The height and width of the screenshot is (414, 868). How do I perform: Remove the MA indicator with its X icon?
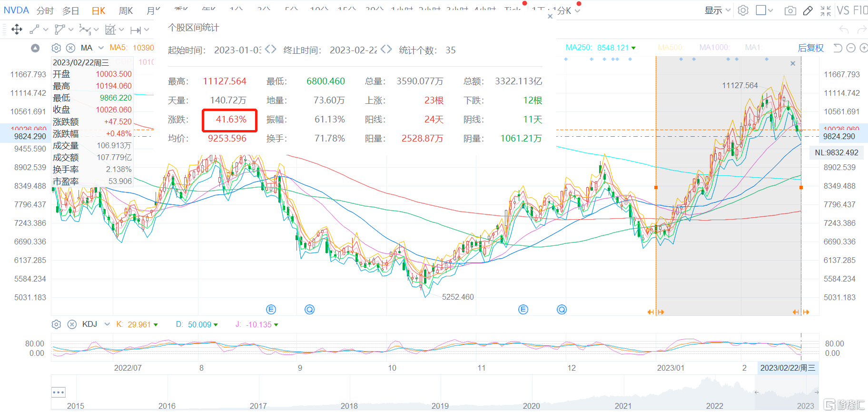(70, 48)
